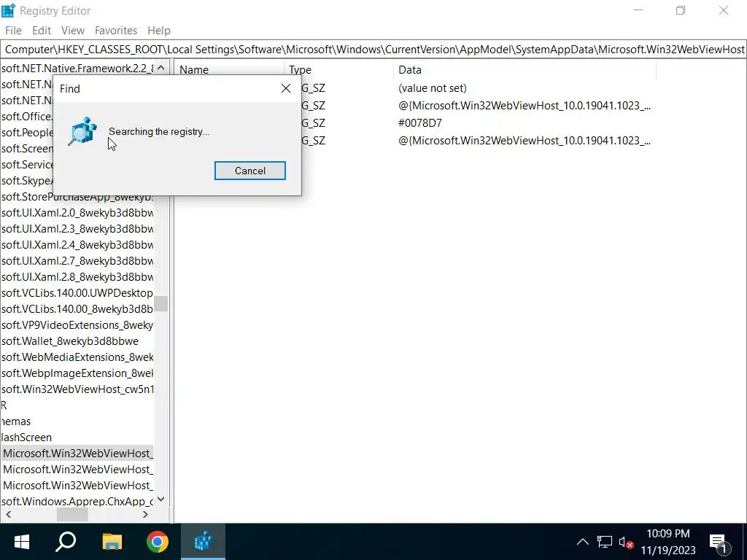The width and height of the screenshot is (747, 560).
Task: Select soft.UI.Xaml.2.0_8wekyb3d8bbw key
Action: [x=77, y=213]
